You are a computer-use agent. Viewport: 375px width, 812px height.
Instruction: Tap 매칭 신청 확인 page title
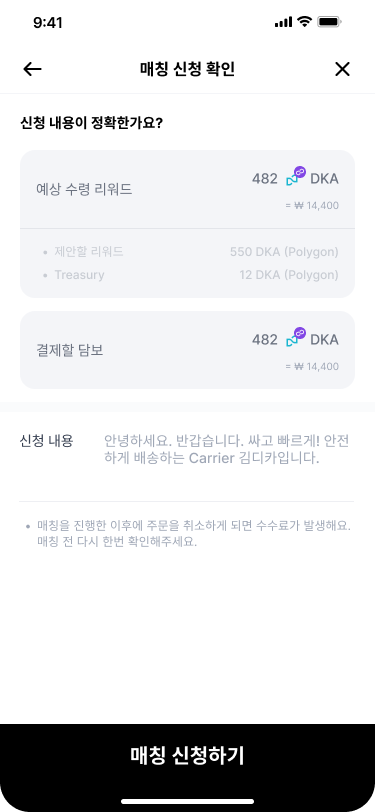(188, 69)
